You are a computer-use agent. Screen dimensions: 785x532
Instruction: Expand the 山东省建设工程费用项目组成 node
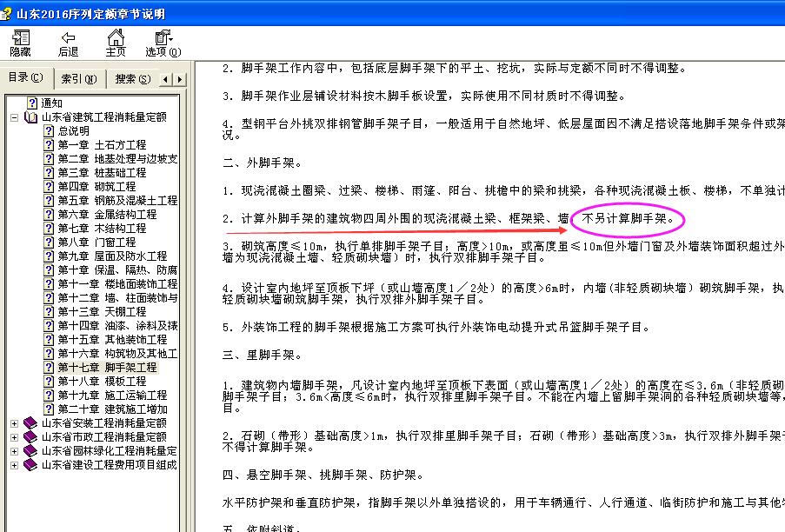14,465
